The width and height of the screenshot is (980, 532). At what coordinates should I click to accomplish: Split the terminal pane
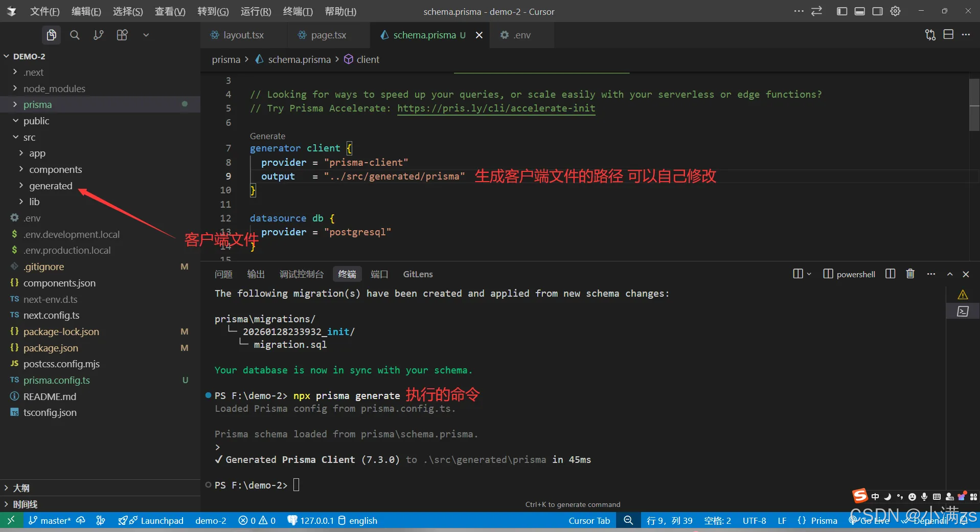click(x=890, y=274)
